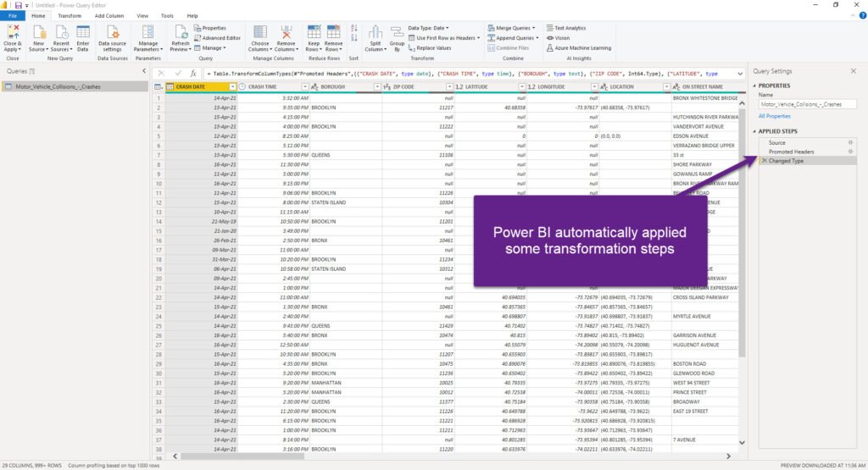
Task: Select the Changed Type applied step
Action: coord(808,161)
